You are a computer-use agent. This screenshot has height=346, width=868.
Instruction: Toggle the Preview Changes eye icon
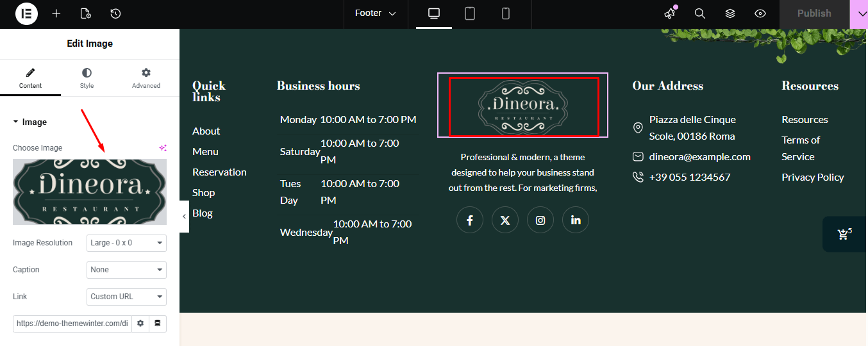760,13
